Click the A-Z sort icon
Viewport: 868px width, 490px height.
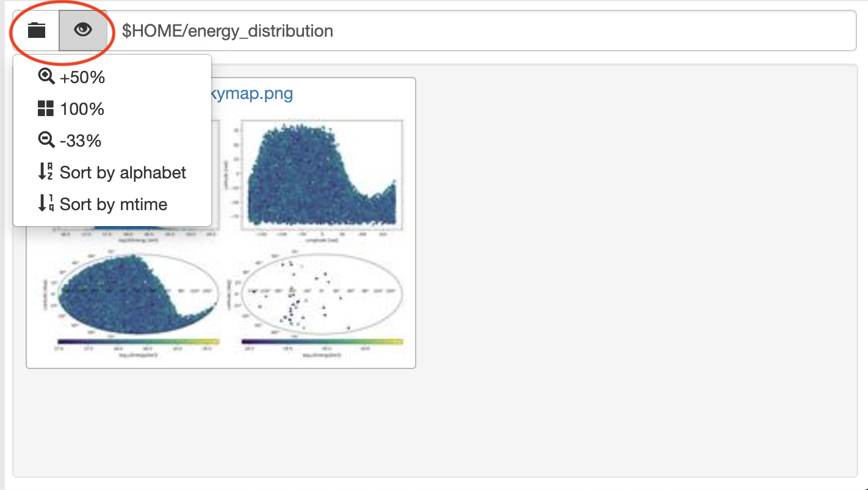46,172
